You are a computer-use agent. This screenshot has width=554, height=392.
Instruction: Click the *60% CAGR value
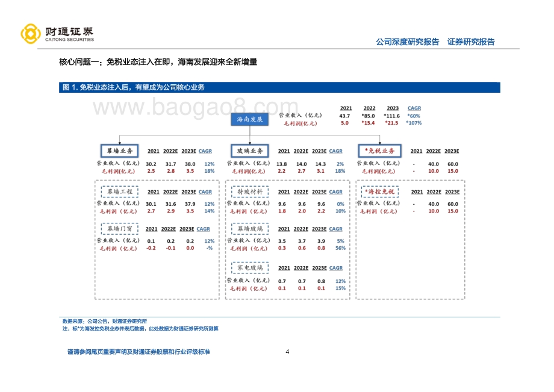click(413, 116)
